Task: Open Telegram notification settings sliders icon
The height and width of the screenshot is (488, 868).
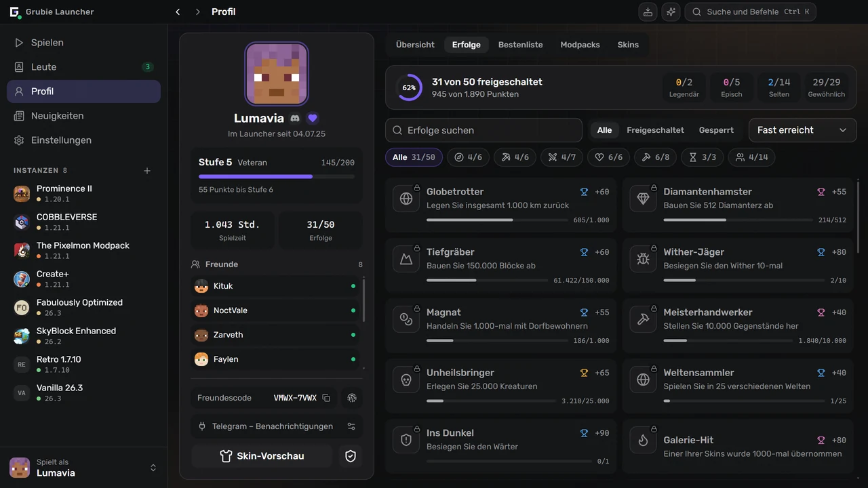Action: [x=351, y=426]
